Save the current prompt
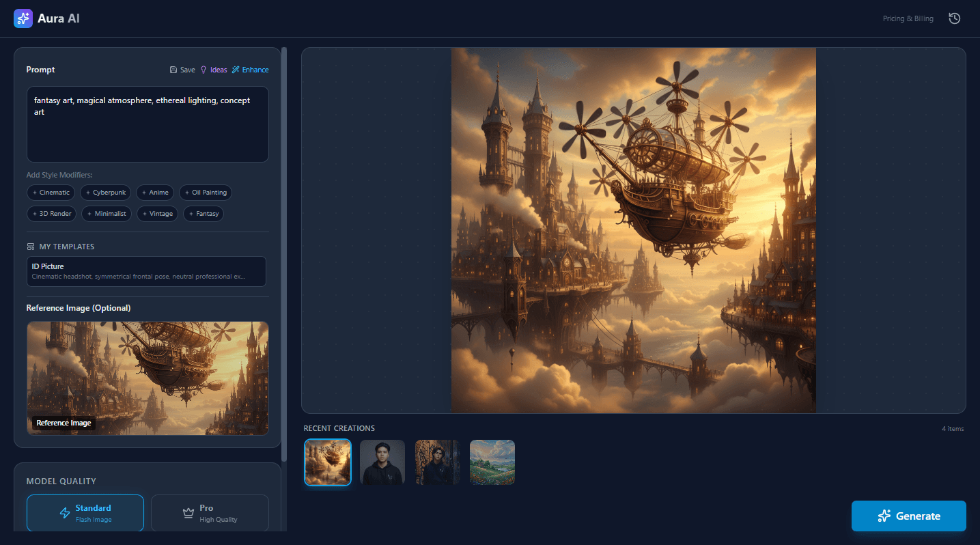The height and width of the screenshot is (545, 980). 182,69
